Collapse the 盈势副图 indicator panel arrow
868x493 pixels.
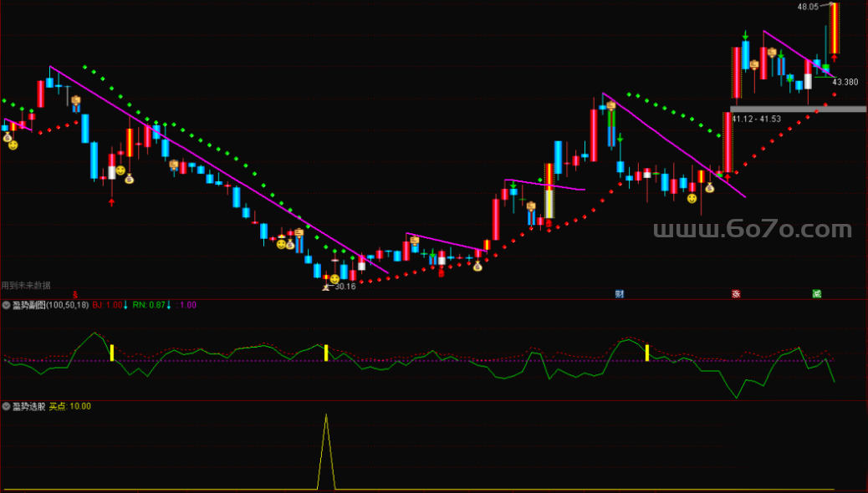[6, 305]
